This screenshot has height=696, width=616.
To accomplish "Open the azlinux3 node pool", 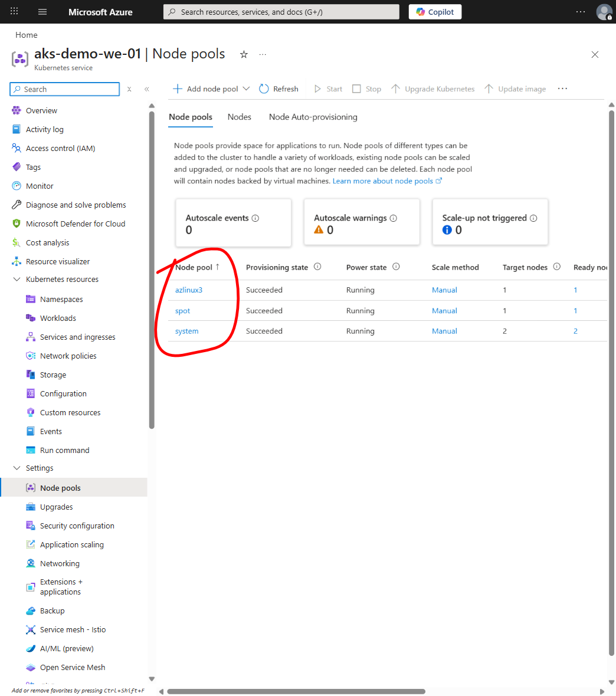I will [189, 290].
